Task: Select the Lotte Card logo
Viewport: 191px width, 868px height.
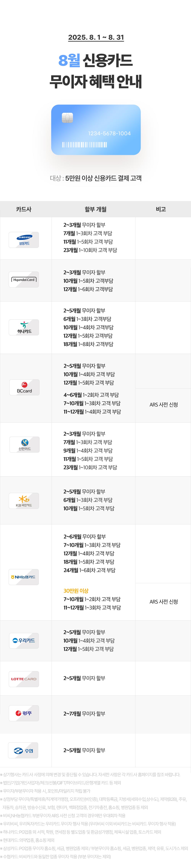Action: 24,679
